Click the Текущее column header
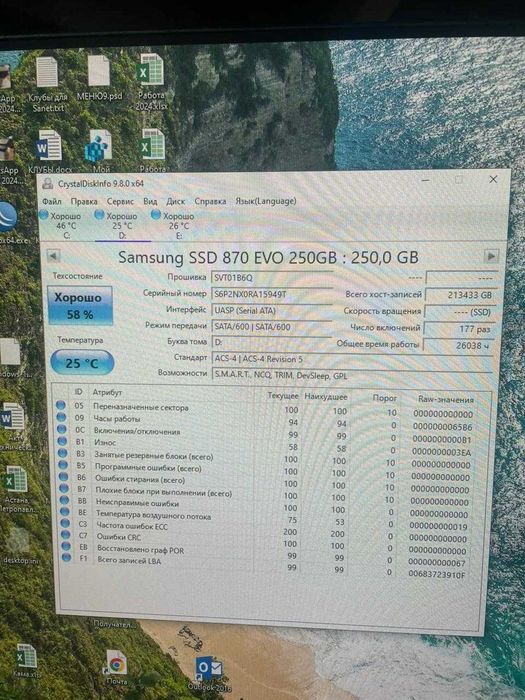525x700 pixels. [283, 395]
